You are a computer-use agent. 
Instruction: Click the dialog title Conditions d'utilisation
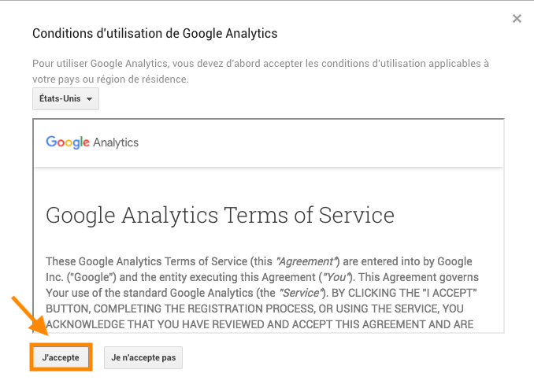[155, 34]
